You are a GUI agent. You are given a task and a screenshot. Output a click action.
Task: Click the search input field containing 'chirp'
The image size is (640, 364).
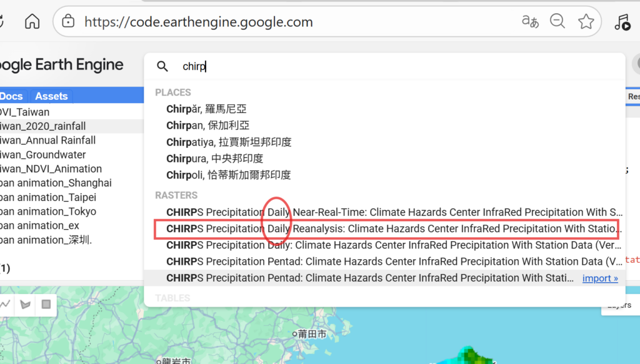(375, 66)
